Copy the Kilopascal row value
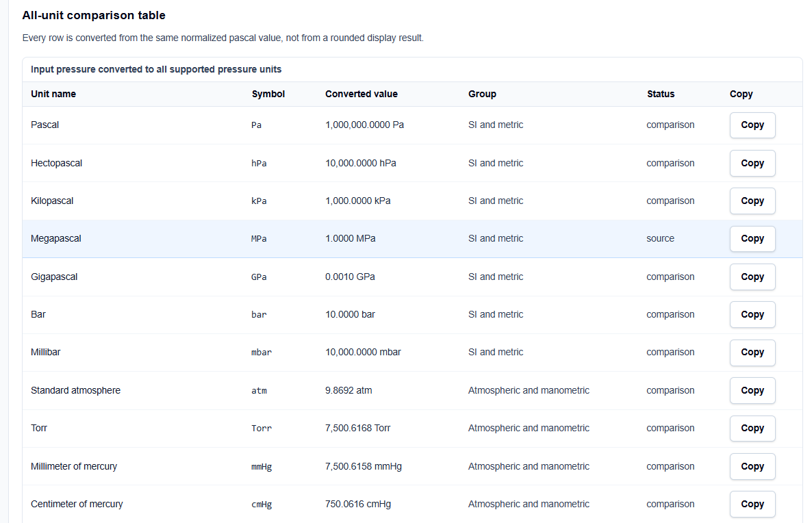812x523 pixels. coord(752,201)
